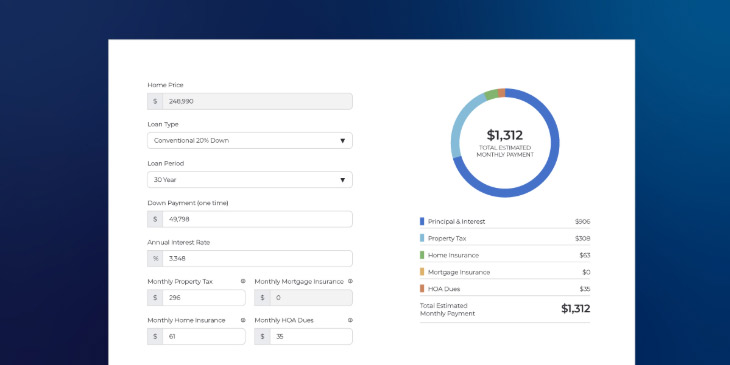Click the $35 HOA Dues amount
Image resolution: width=730 pixels, height=365 pixels.
pyautogui.click(x=585, y=289)
